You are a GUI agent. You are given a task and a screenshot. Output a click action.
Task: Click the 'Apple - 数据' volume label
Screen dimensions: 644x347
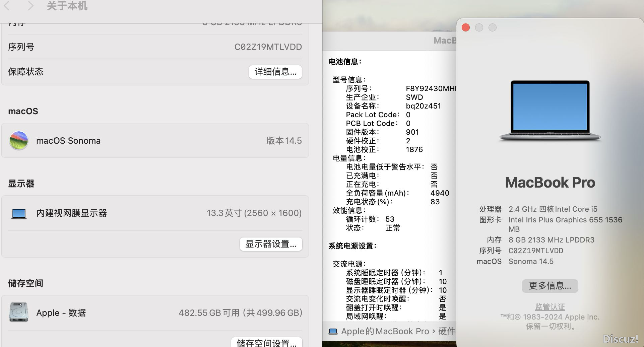(x=61, y=313)
